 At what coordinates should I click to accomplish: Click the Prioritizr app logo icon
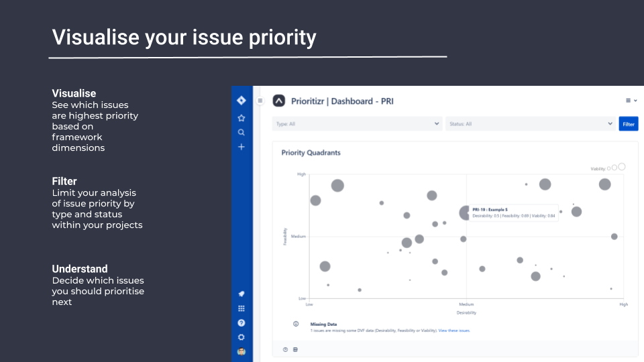coord(279,101)
